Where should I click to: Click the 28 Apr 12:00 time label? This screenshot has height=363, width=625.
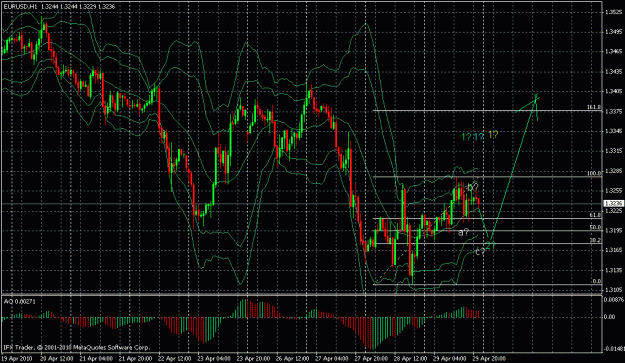click(x=410, y=358)
